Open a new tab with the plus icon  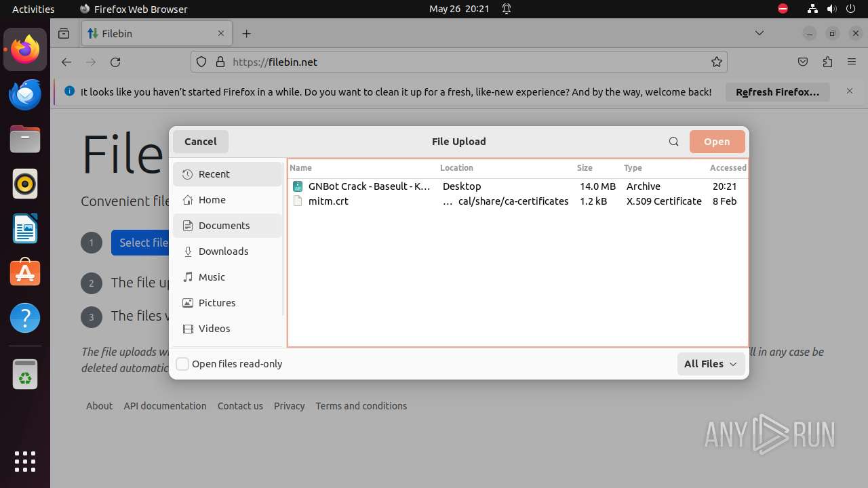(x=247, y=33)
